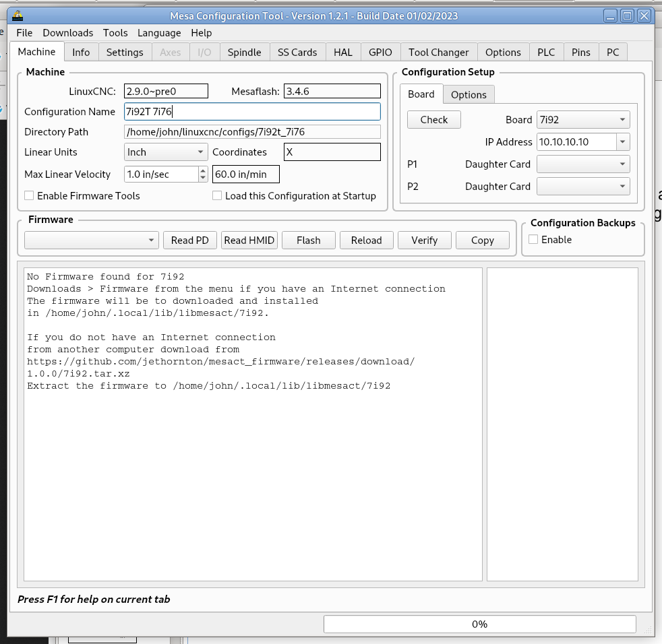The image size is (662, 644).
Task: Switch to the PLC tab
Action: pyautogui.click(x=546, y=53)
